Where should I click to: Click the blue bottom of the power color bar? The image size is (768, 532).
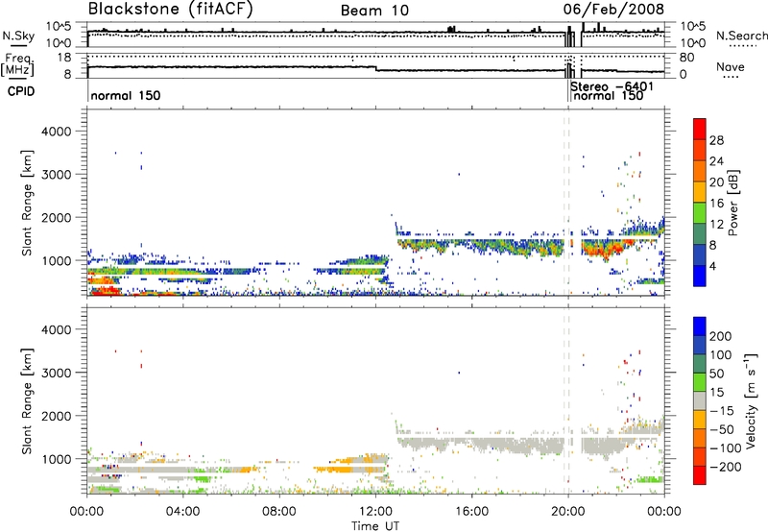pos(700,276)
